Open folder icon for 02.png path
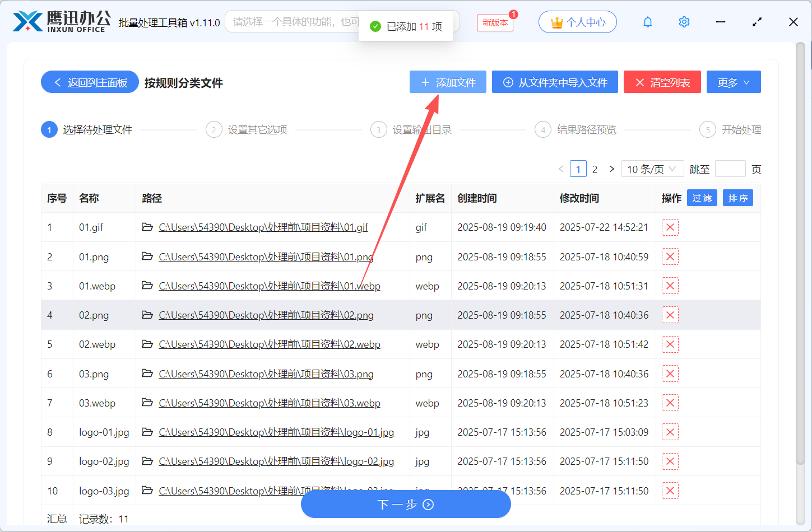 pyautogui.click(x=147, y=315)
